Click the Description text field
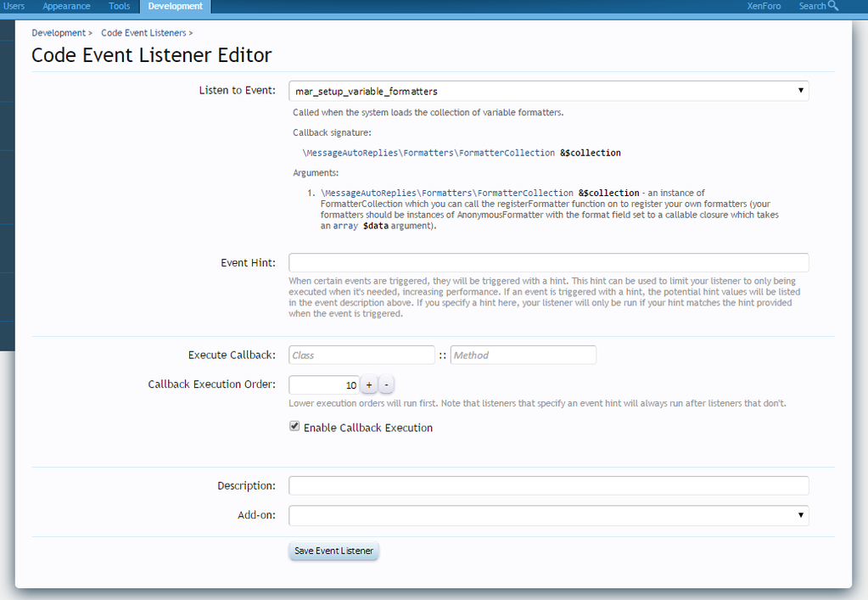The image size is (868, 600). (x=548, y=485)
